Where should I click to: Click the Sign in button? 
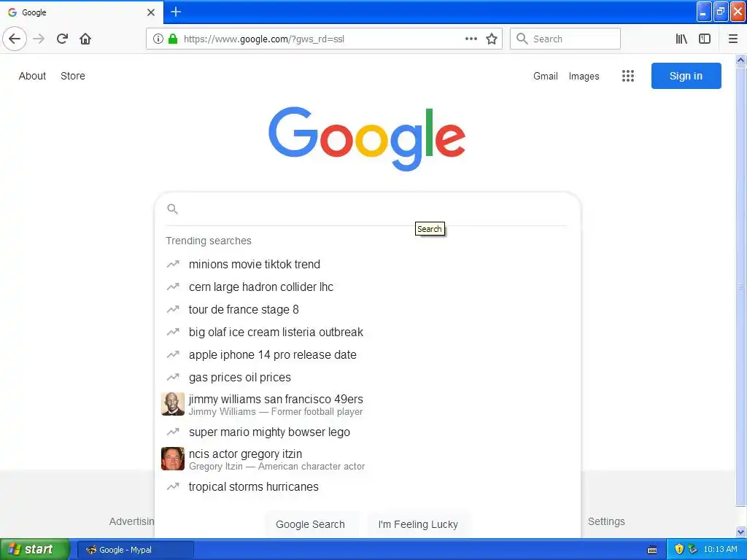(686, 76)
